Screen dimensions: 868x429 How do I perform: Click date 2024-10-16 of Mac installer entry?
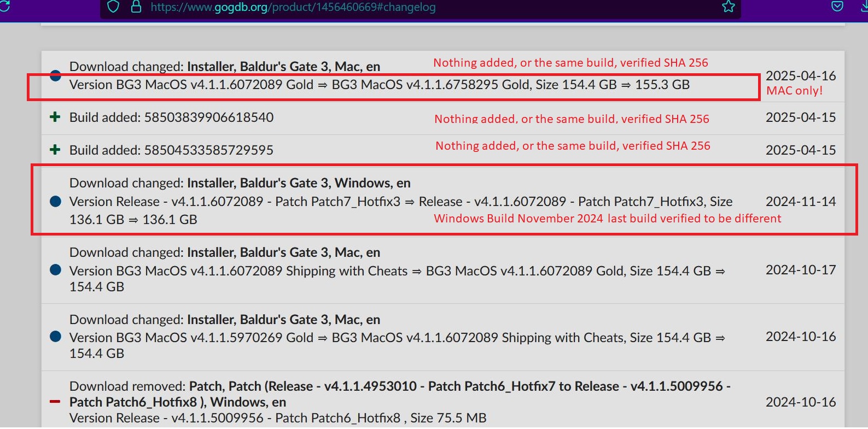[x=801, y=337]
